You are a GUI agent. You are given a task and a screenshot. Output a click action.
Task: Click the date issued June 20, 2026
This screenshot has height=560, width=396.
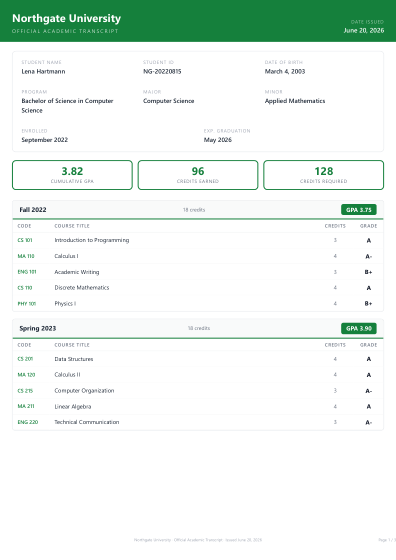pos(364,31)
